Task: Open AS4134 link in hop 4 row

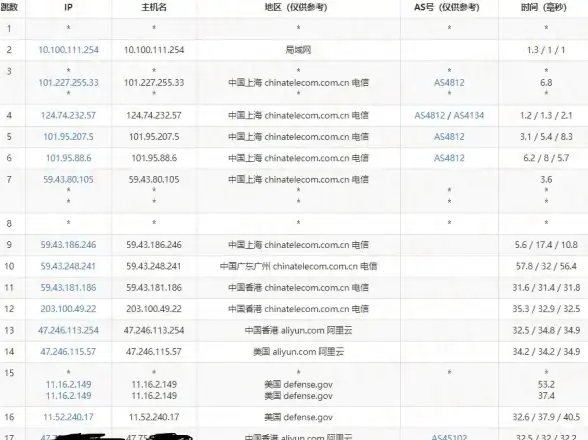Action: tap(469, 115)
